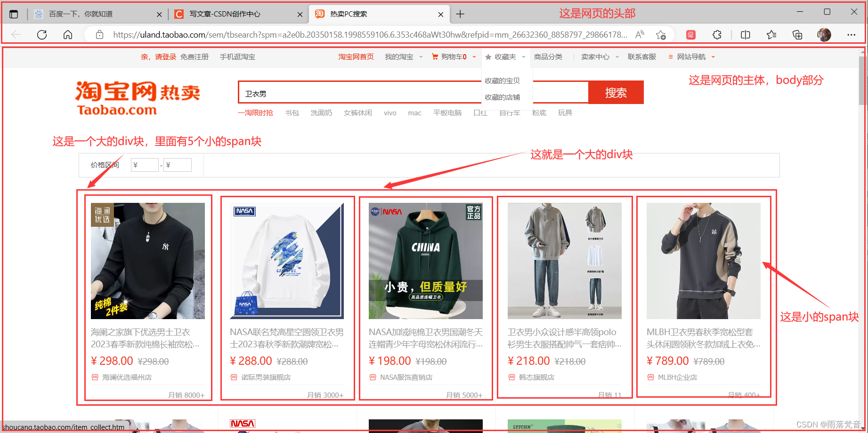Click the Taobao 热卖 logo

(x=138, y=98)
